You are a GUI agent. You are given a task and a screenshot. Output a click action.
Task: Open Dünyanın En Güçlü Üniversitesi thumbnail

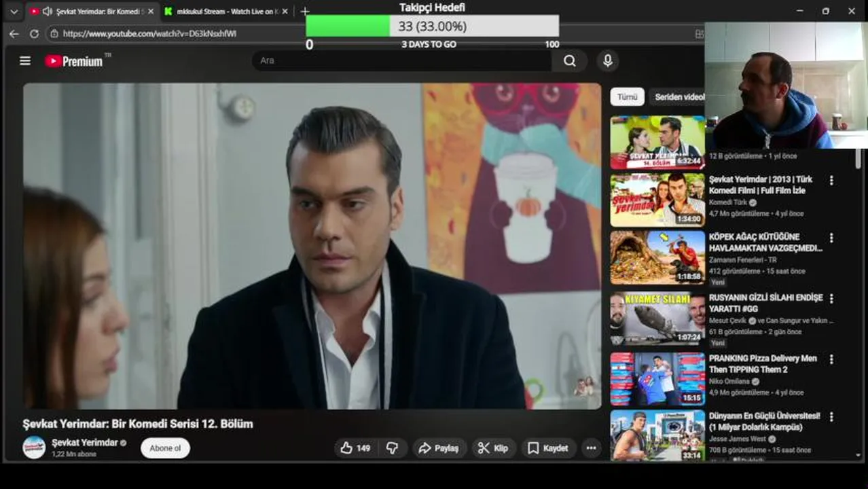[657, 436]
